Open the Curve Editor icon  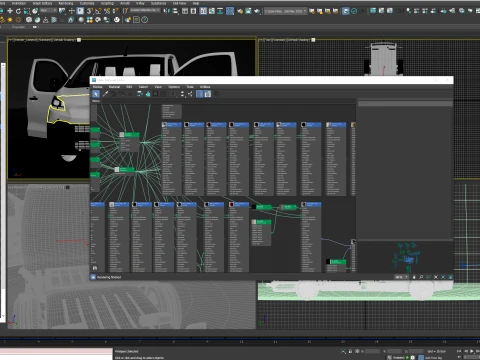(212, 11)
